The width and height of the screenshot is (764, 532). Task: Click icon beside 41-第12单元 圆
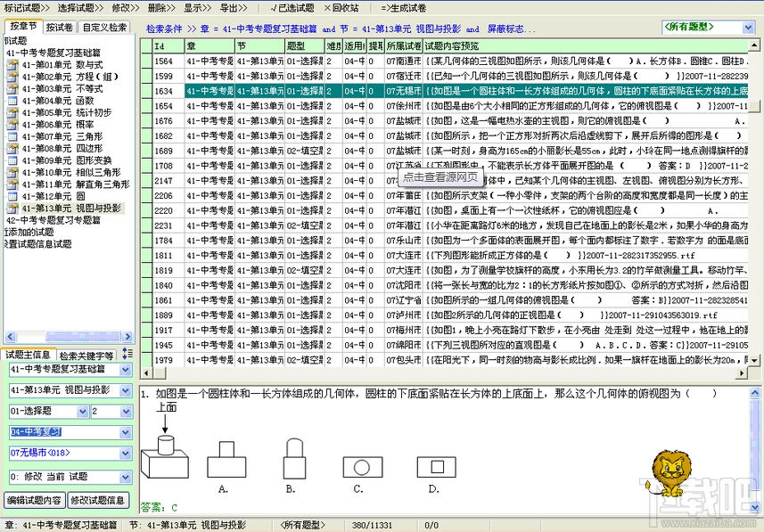click(x=12, y=196)
